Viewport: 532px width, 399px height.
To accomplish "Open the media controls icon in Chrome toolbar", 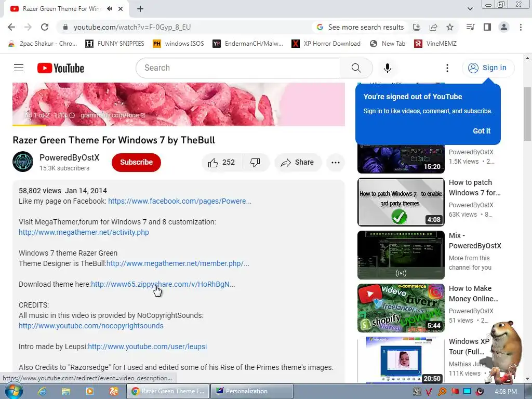I will coord(471,27).
